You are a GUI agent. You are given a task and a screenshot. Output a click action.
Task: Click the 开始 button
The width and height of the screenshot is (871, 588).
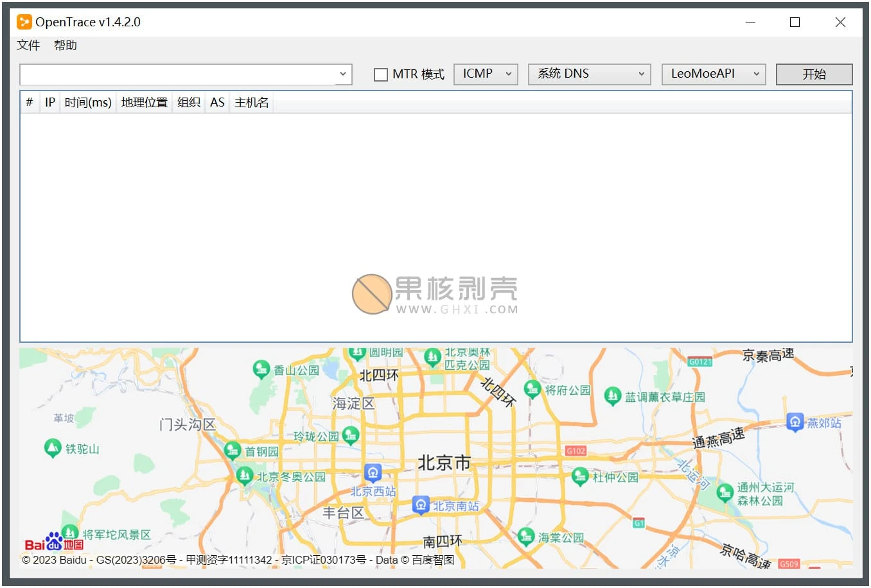[x=814, y=74]
